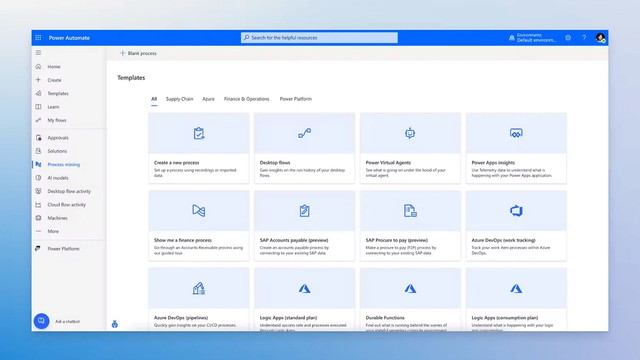Switch to the Finance & Operations tab
Image resolution: width=640 pixels, height=360 pixels.
click(x=247, y=99)
